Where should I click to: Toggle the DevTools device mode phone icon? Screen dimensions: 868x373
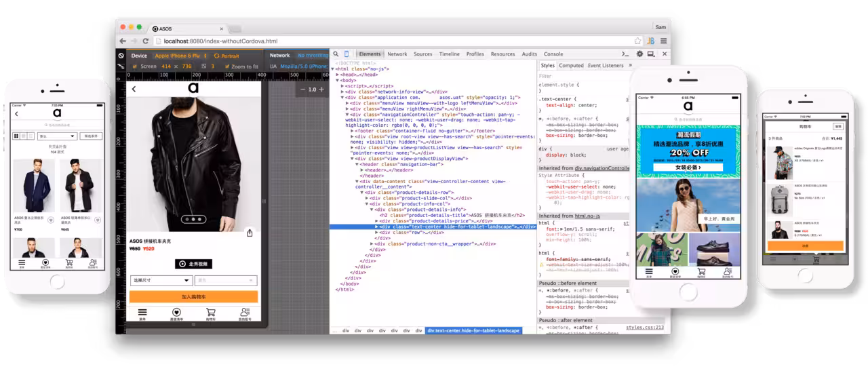(347, 54)
